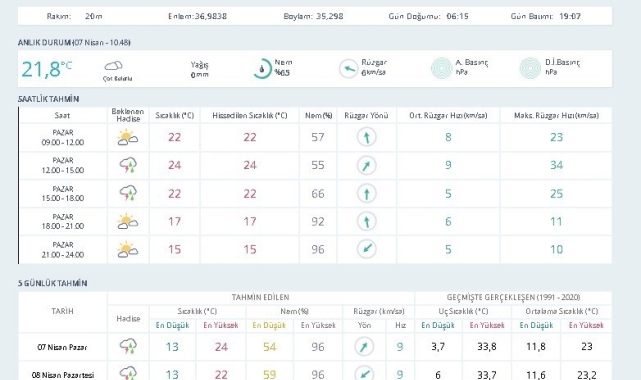Click the Maks. Rüzgar Hızı column header
This screenshot has width=641, height=380.
click(556, 116)
